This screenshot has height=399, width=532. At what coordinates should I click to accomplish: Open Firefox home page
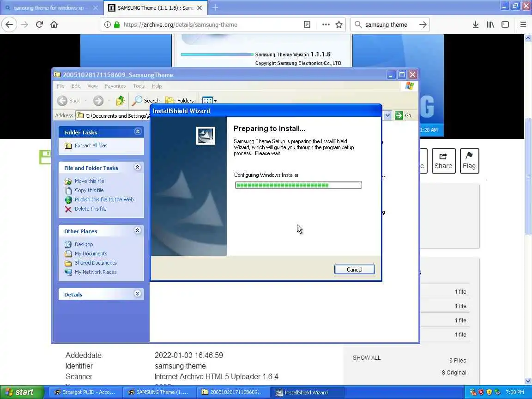[54, 24]
